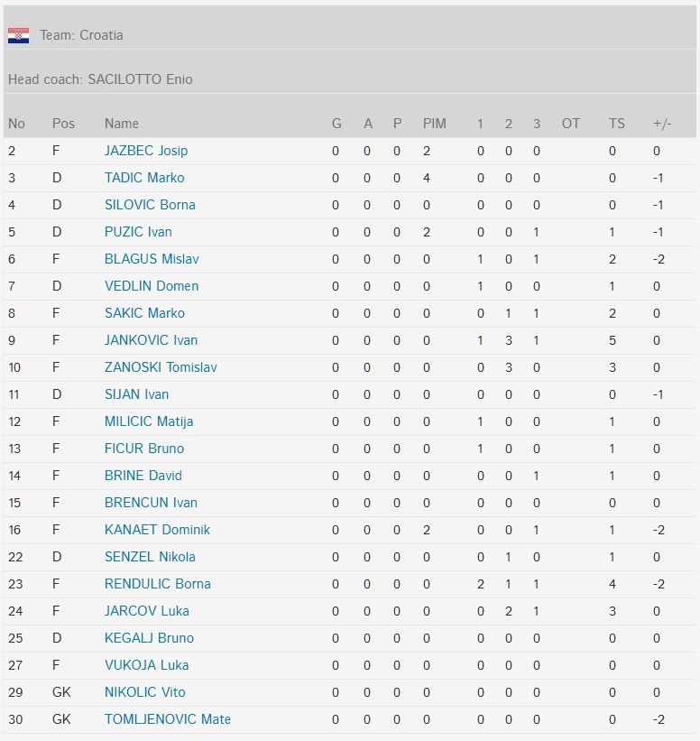Screen dimensions: 700x741
Task: View VEDLIN Domen's player details
Action: point(152,286)
